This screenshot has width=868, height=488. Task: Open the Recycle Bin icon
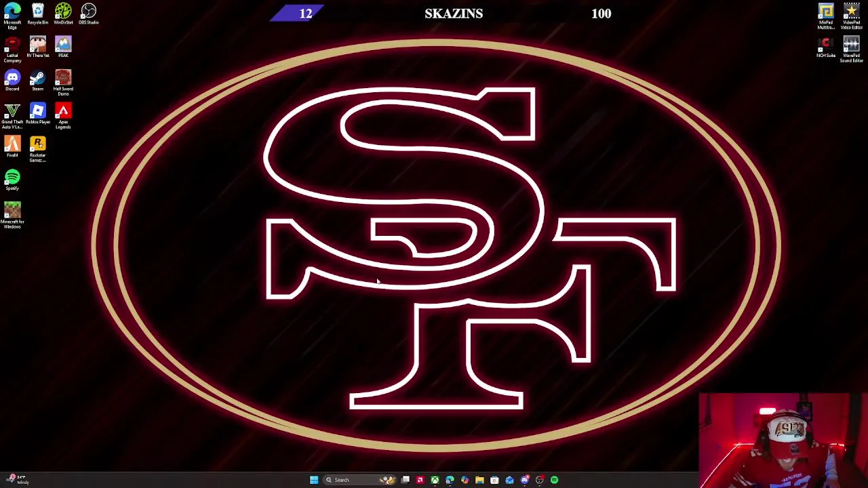pyautogui.click(x=37, y=14)
